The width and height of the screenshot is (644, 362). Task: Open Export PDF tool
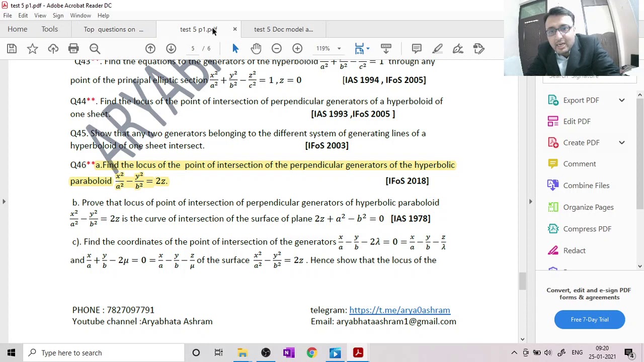point(580,100)
